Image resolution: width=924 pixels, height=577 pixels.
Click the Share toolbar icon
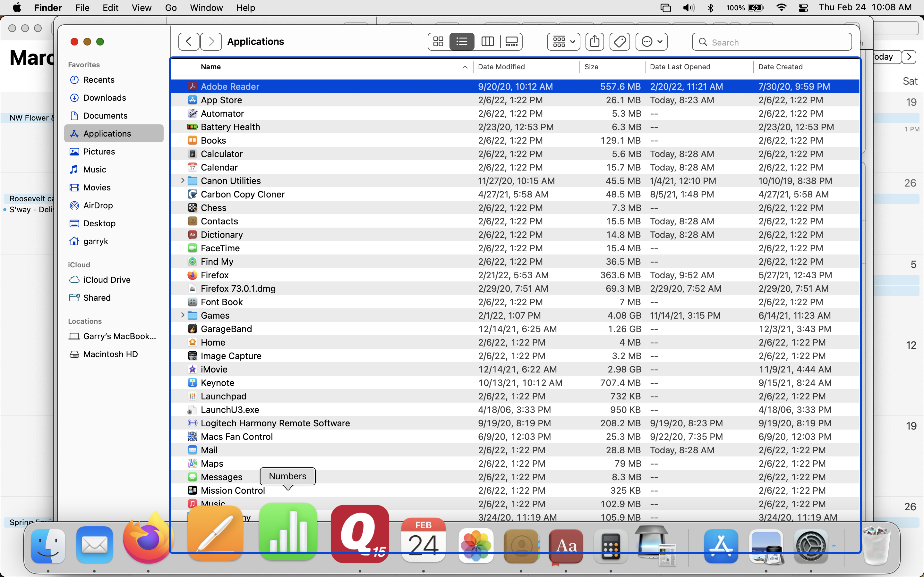click(x=595, y=42)
